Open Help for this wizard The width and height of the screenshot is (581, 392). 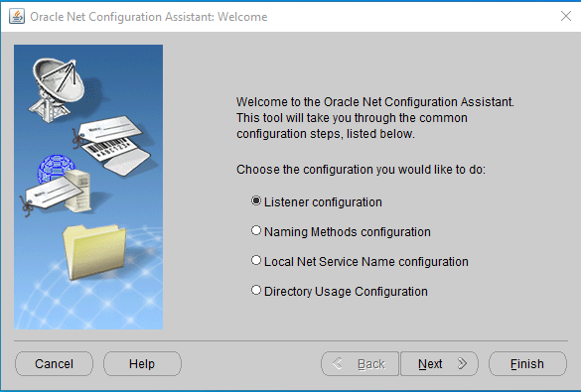pos(142,364)
